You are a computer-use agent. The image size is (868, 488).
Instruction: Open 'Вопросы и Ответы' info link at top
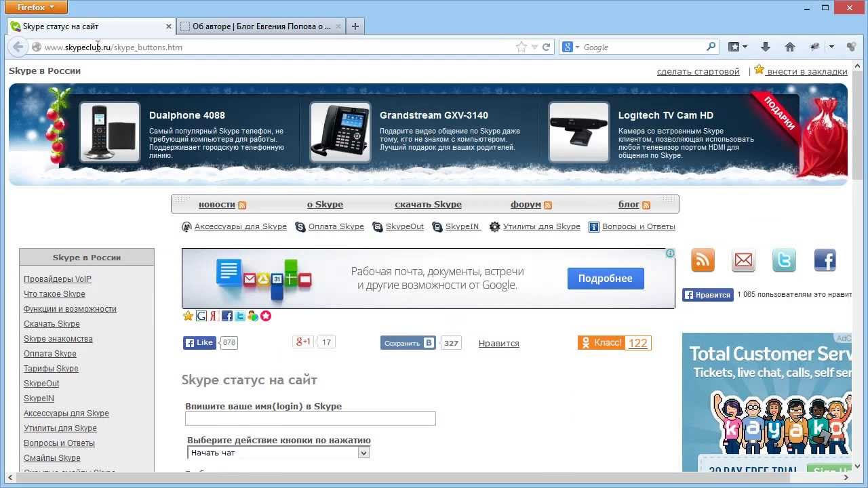click(x=639, y=226)
